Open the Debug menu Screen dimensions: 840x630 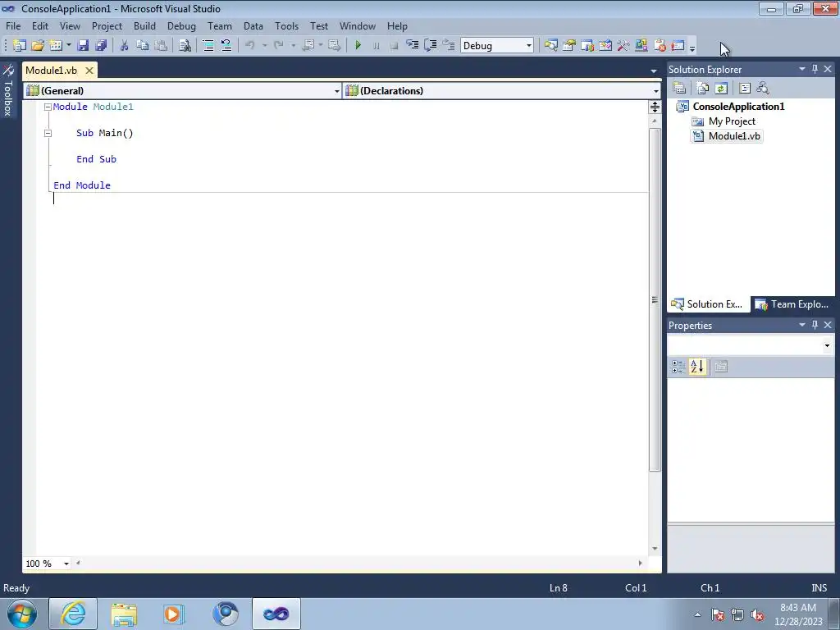pos(181,25)
